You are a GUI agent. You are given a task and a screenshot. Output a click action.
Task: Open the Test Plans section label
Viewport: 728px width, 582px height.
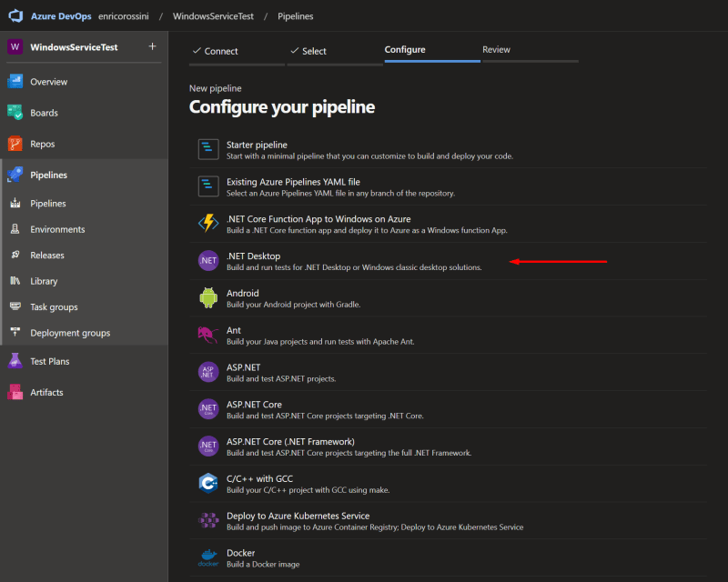(50, 361)
